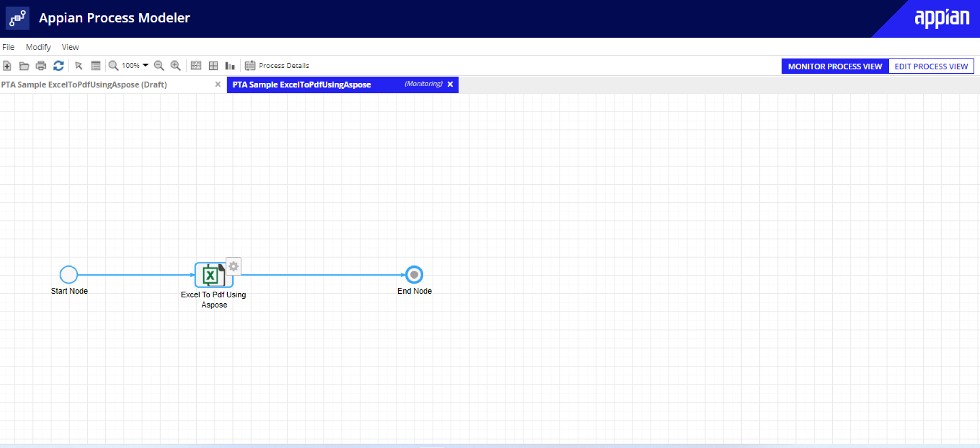Click the print icon in the toolbar
Viewport: 980px width, 448px height.
(41, 66)
